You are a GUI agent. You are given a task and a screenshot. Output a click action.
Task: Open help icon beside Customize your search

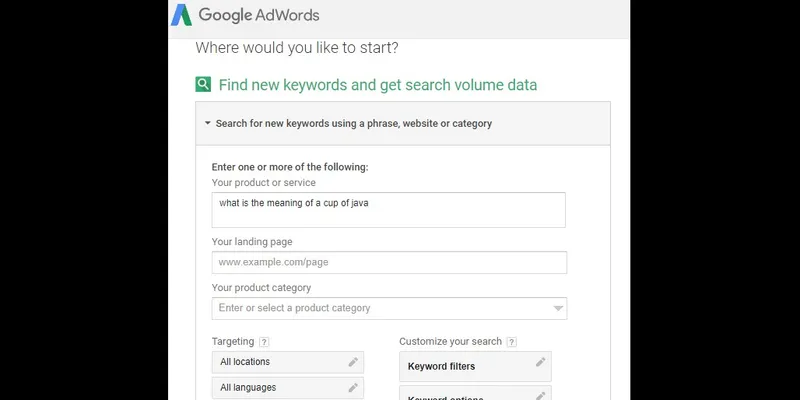click(511, 342)
